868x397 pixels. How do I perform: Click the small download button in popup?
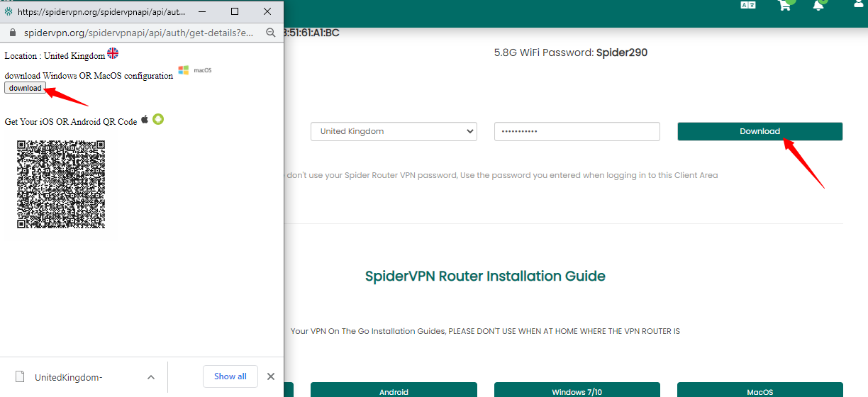tap(26, 88)
